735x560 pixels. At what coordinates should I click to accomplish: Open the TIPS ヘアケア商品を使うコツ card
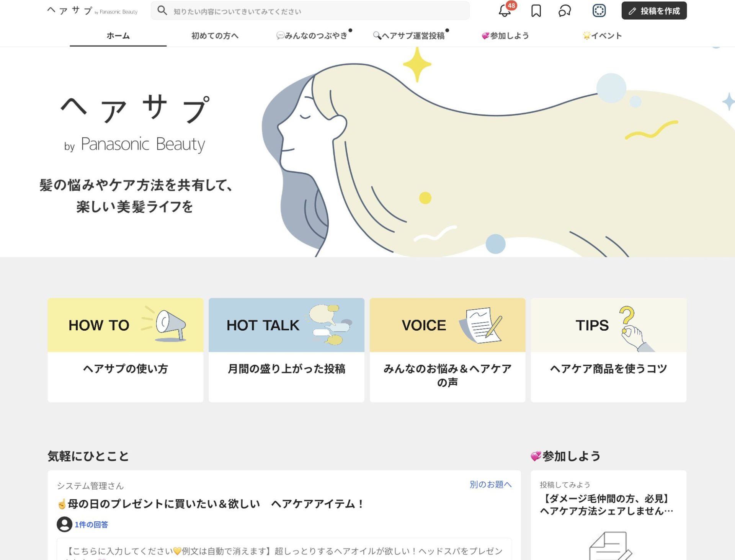click(608, 350)
